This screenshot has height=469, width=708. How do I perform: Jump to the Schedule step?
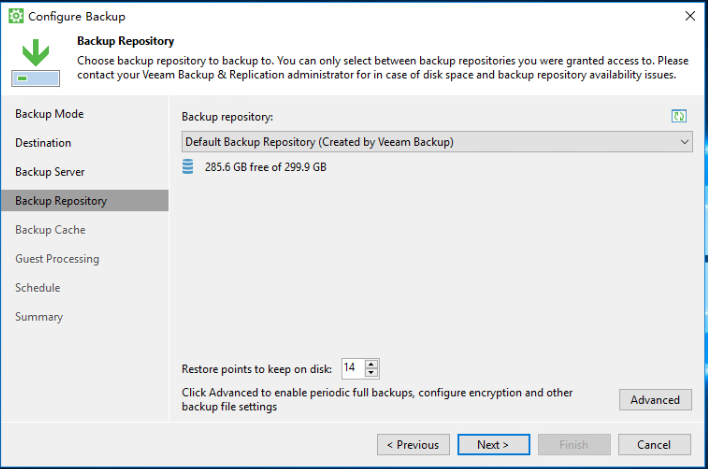[x=37, y=288]
